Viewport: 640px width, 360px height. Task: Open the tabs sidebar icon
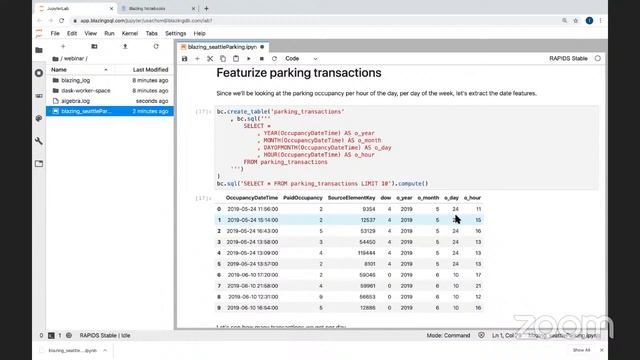[39, 164]
